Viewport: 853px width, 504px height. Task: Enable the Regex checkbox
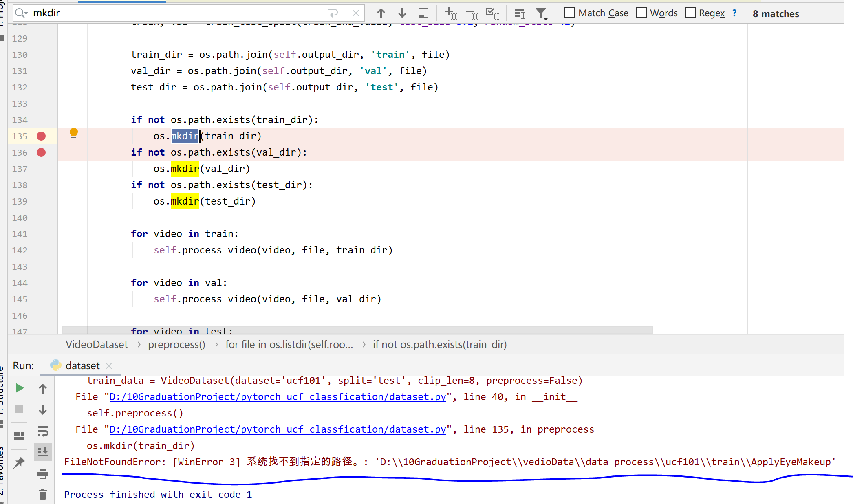pyautogui.click(x=690, y=13)
